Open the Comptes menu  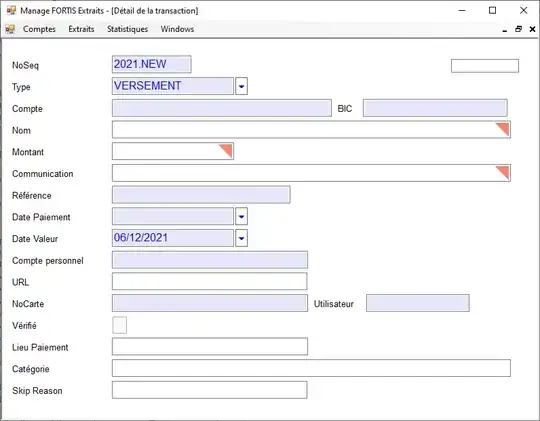pyautogui.click(x=39, y=29)
